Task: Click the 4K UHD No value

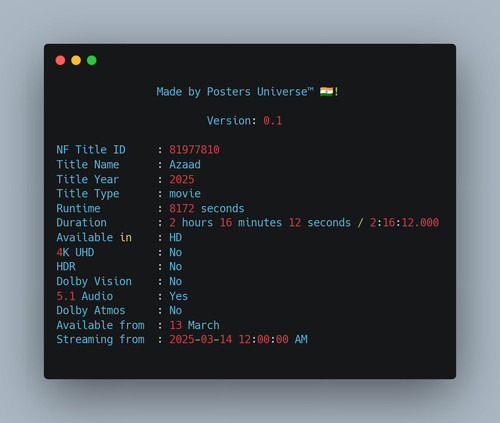Action: (176, 252)
